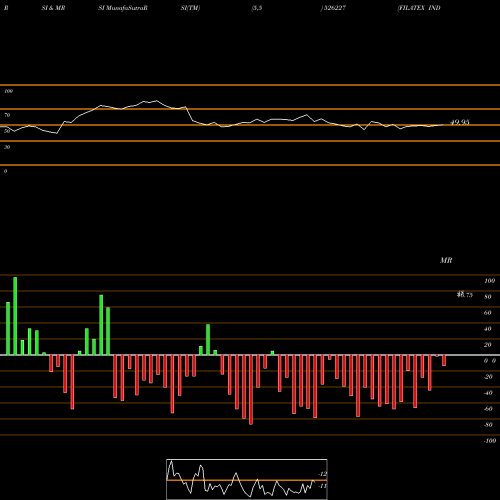500x500 pixels.
Task: Click the 'SI & MR' header label
Action: click(53, 8)
